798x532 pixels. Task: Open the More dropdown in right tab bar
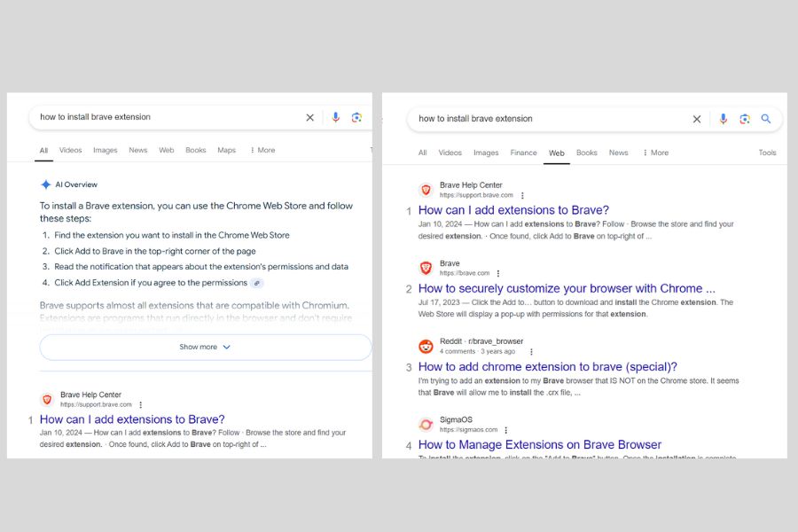[x=655, y=153]
